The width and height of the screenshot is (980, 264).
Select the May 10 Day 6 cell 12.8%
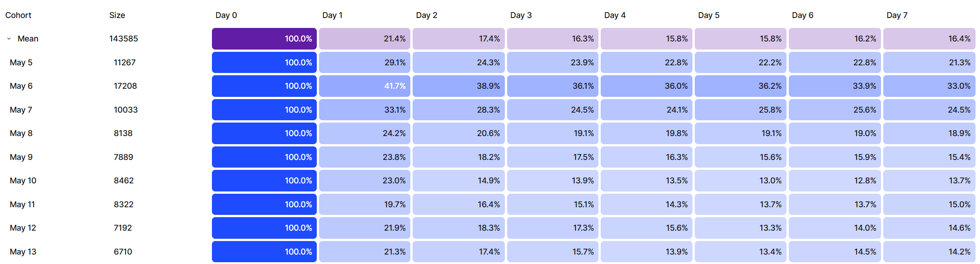tap(835, 181)
